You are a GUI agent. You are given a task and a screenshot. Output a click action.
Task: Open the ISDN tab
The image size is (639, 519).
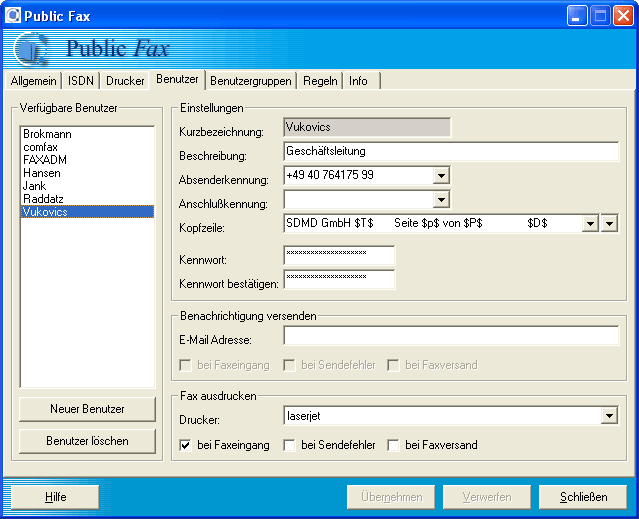tap(81, 81)
